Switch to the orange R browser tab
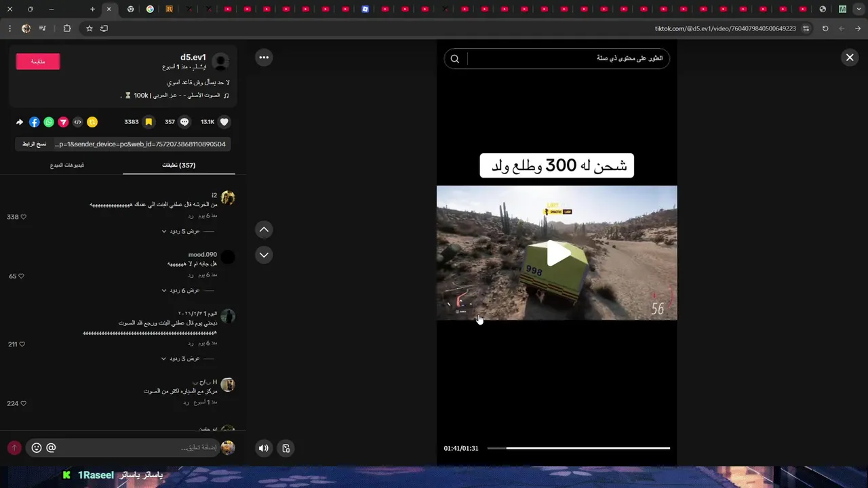 [x=170, y=9]
